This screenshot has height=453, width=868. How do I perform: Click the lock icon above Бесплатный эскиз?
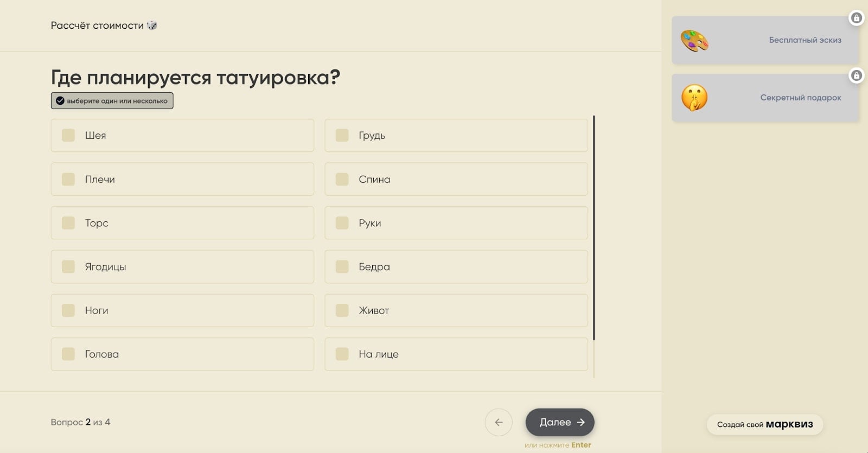[858, 18]
